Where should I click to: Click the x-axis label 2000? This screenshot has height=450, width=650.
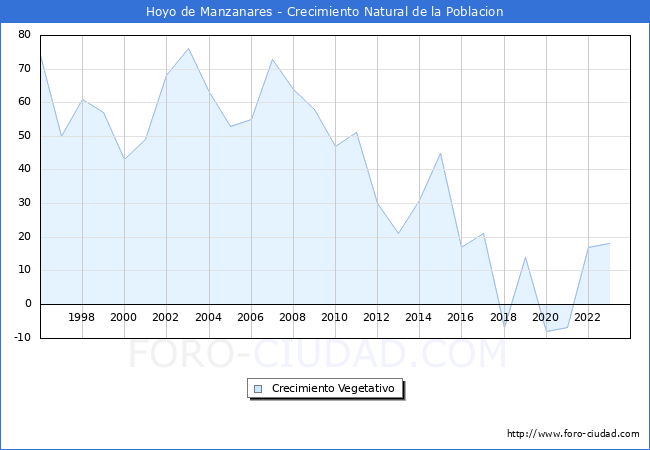(124, 317)
